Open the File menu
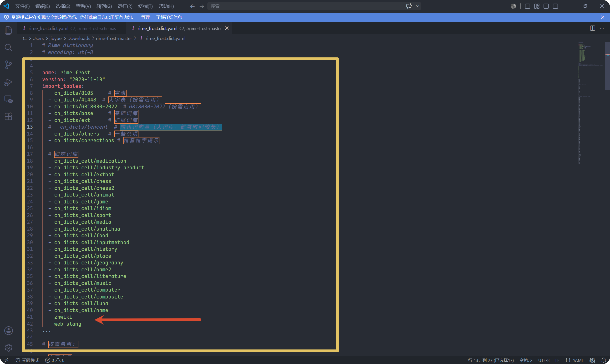Viewport: 610px width, 364px height. pos(22,6)
